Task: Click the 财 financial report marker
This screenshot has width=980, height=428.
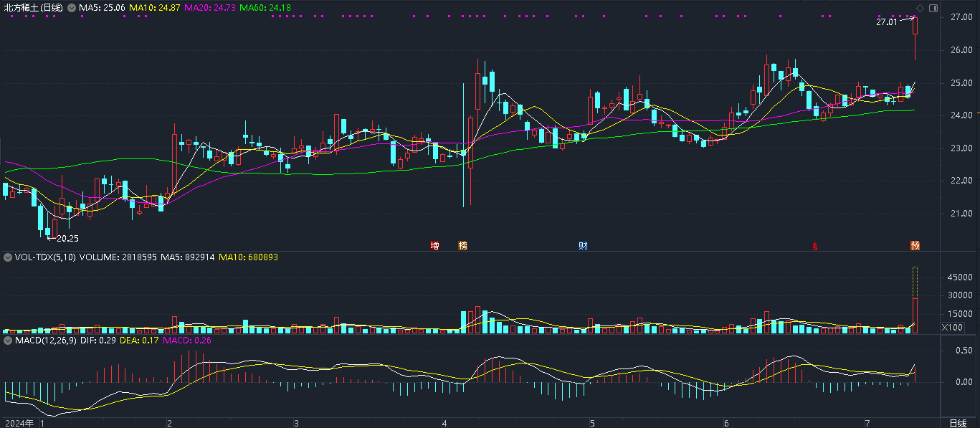Action: click(584, 246)
